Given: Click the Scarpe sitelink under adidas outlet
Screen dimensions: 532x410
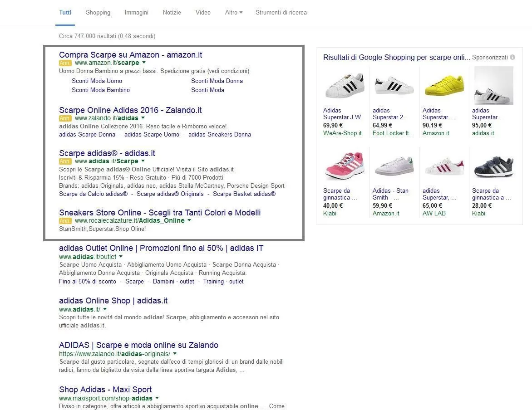Looking at the screenshot, I should click(134, 282).
